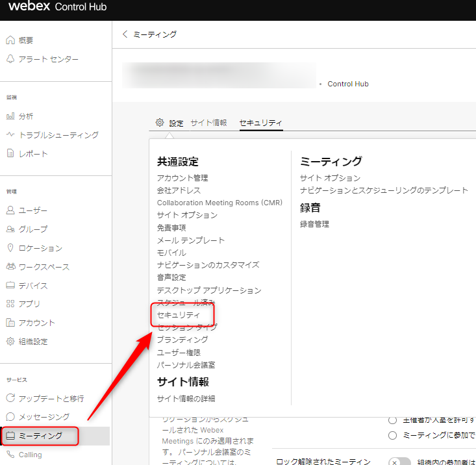Open パーソナル会議室 settings

[186, 365]
